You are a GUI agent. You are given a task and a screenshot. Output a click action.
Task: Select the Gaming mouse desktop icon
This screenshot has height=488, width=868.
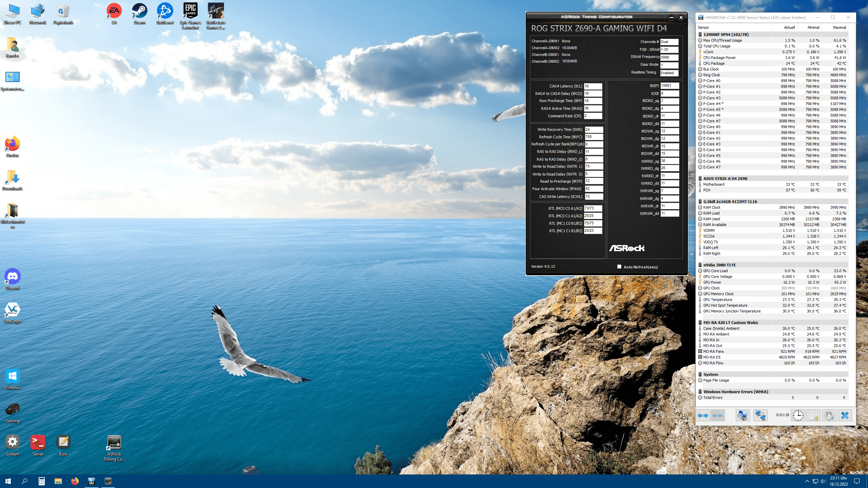13,412
